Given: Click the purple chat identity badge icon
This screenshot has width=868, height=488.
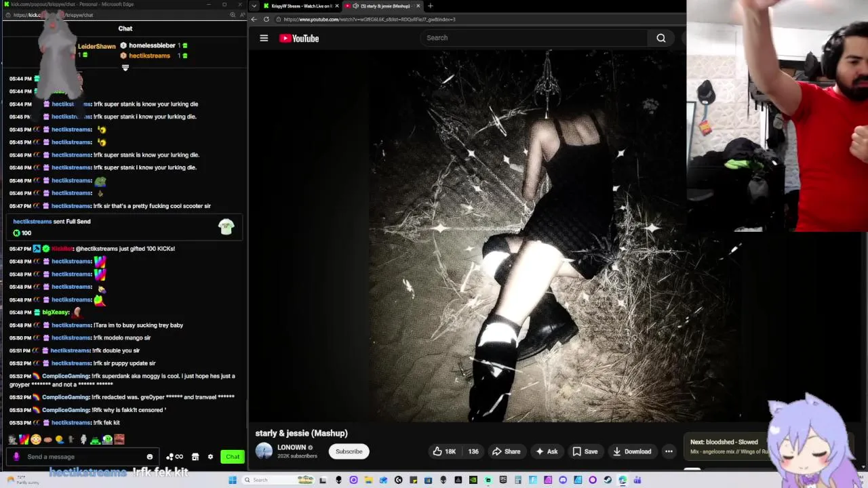Looking at the screenshot, I should tap(16, 457).
